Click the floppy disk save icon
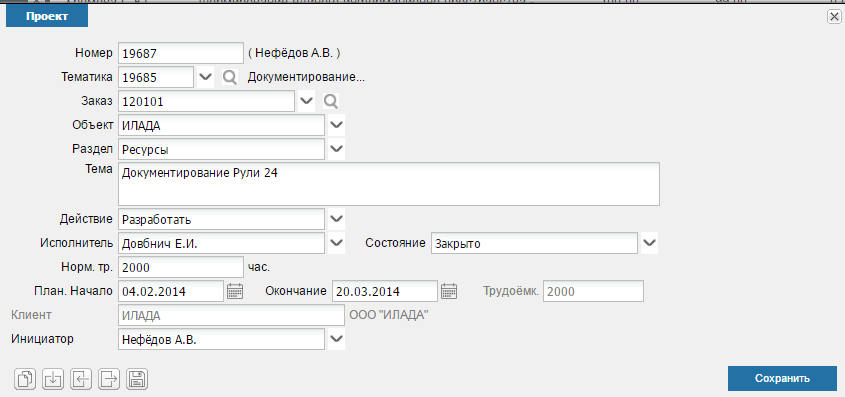 point(137,379)
